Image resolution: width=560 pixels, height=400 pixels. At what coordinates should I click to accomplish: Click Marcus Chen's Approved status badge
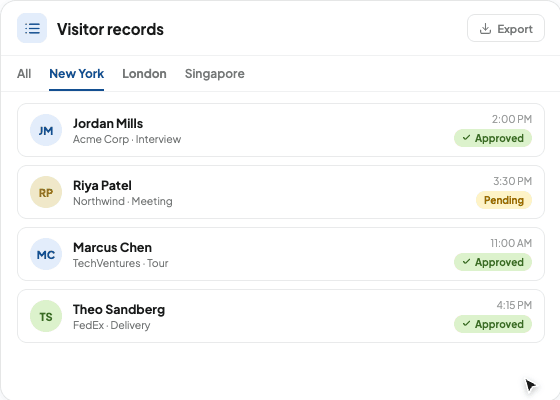493,262
